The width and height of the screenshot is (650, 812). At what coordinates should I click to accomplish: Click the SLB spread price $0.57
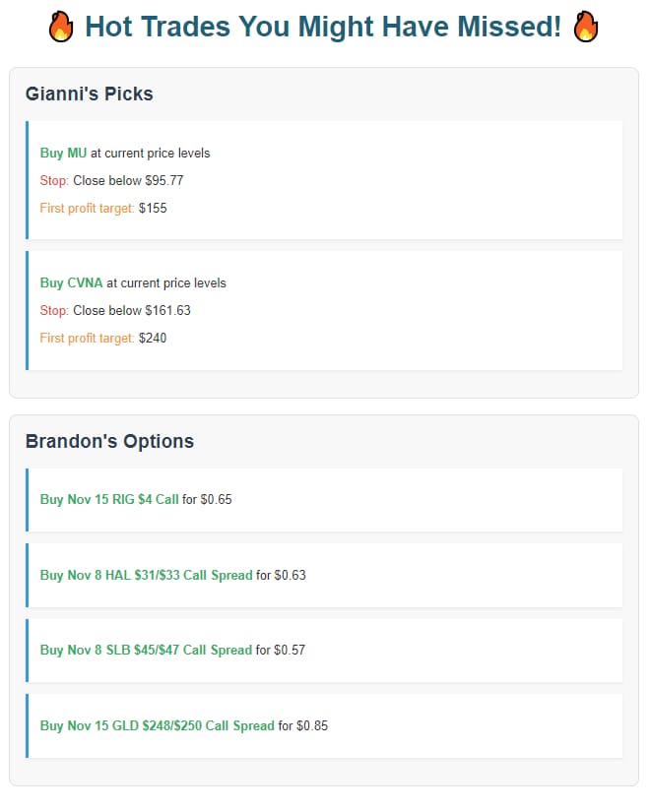pos(290,651)
